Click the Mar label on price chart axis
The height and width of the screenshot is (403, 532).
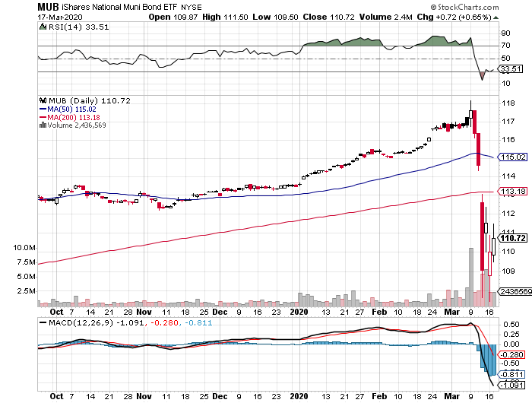[x=452, y=313]
